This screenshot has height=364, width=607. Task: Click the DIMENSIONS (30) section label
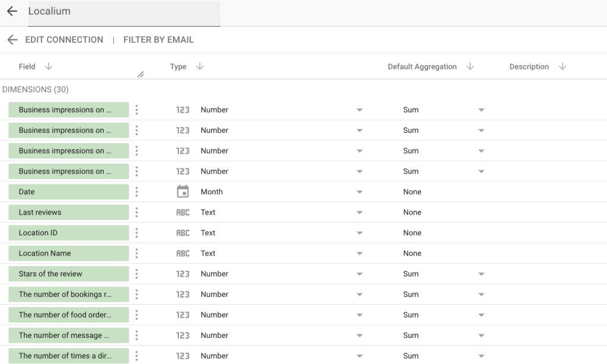click(x=35, y=90)
